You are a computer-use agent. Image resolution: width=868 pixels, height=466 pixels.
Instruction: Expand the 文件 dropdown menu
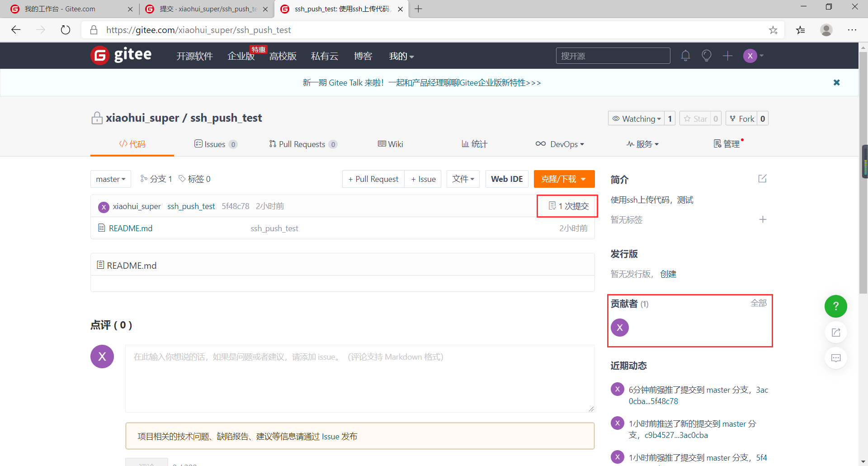pos(463,179)
